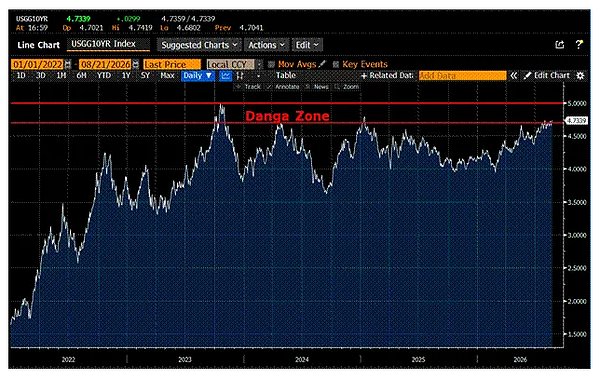Click the small arrow after Local CCY

(x=259, y=64)
